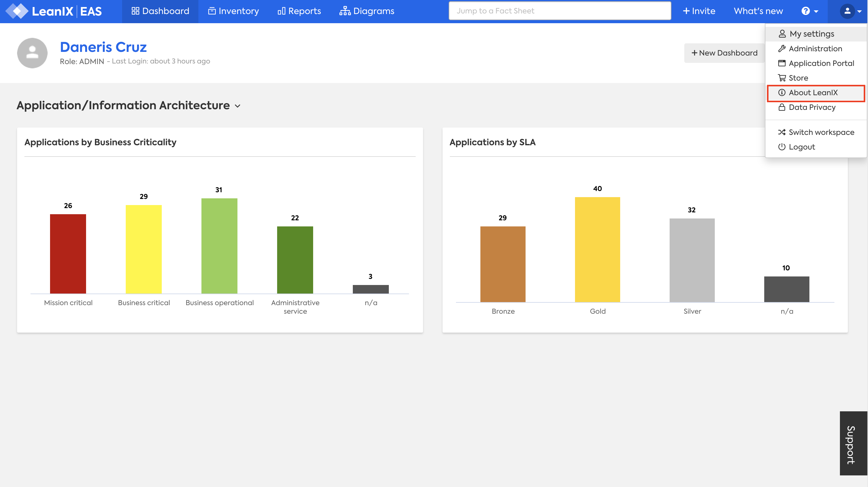Switch to the Inventory tab
868x487 pixels.
233,11
